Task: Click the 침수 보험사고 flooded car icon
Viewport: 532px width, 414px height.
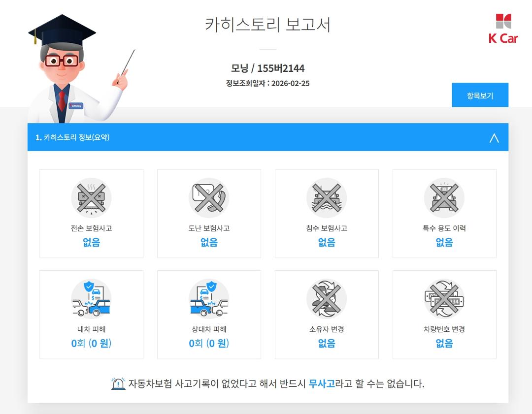Action: pyautogui.click(x=327, y=198)
